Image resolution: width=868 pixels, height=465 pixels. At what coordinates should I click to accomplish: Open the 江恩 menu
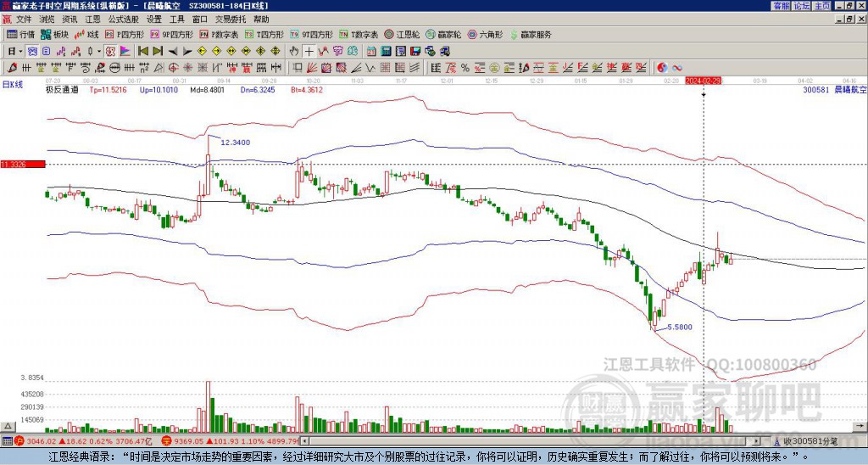coord(93,20)
